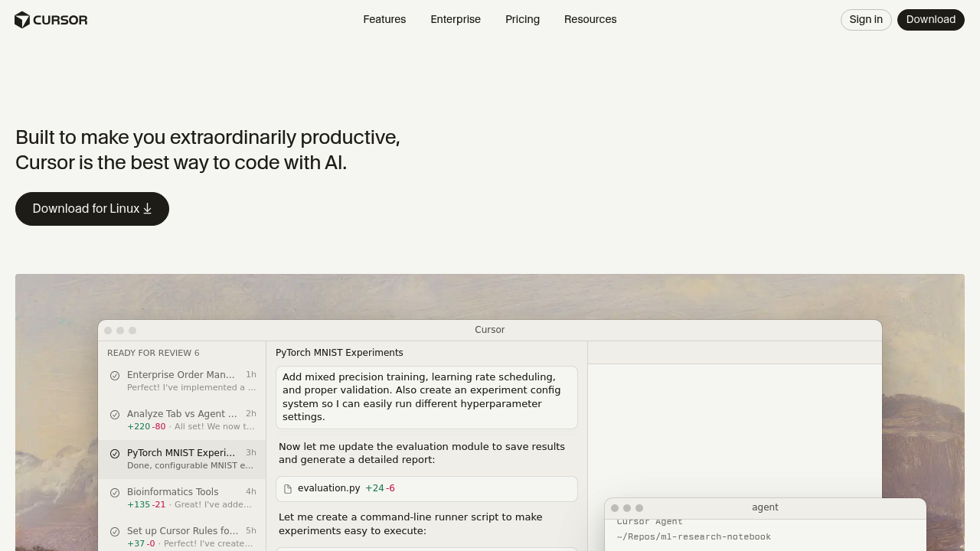
Task: Click the checkmark icon beside Enterprise Order Man...
Action: coord(115,376)
